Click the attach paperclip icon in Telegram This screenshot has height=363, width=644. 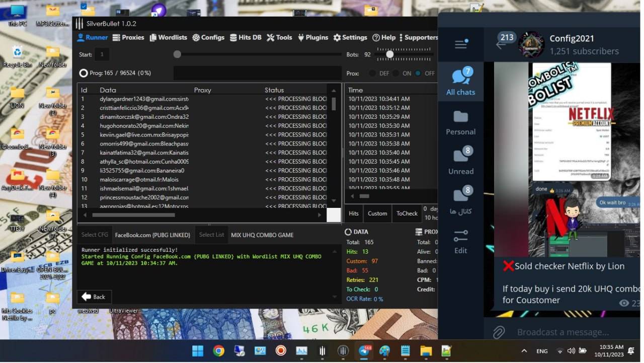(x=499, y=332)
